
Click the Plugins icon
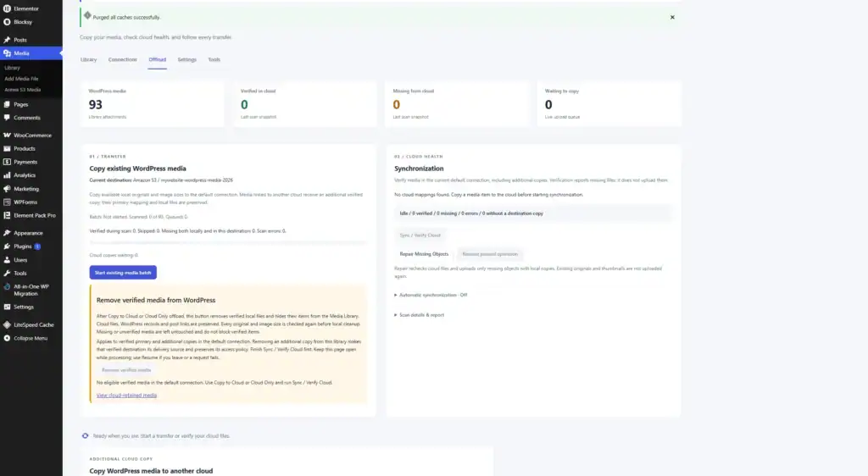point(7,246)
